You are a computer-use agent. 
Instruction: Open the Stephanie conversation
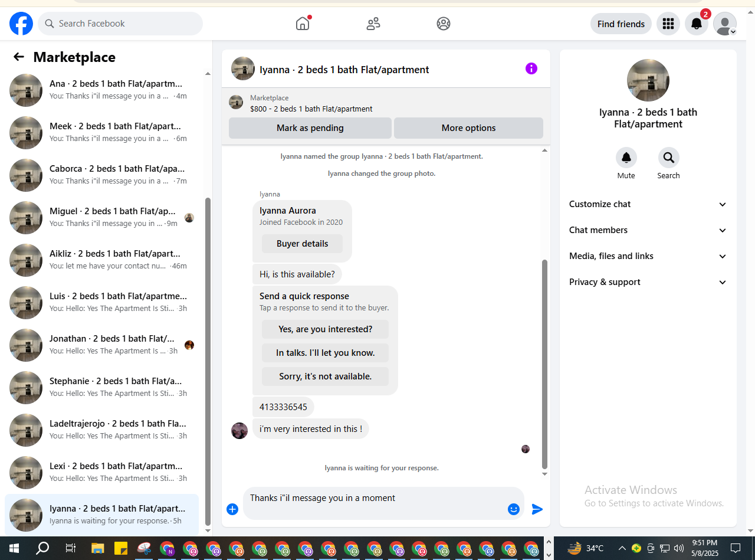(x=101, y=387)
